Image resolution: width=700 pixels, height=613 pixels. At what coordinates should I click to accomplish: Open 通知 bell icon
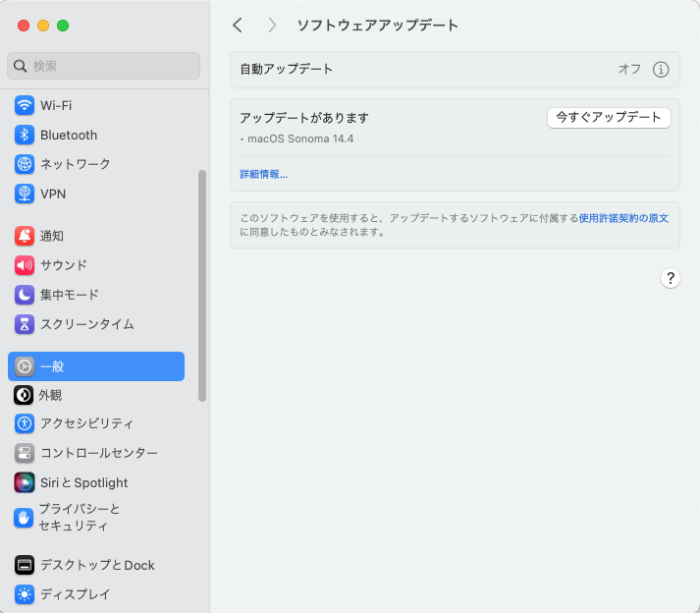click(25, 236)
